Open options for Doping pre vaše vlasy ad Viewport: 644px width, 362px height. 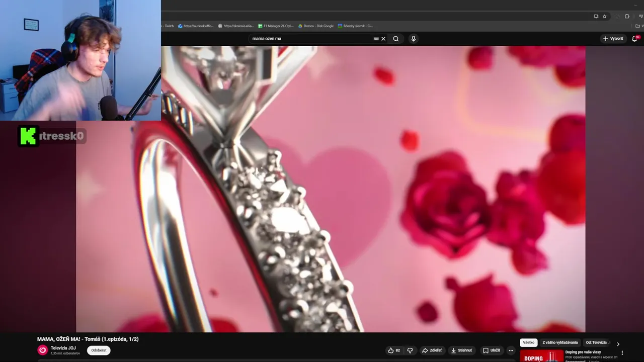tap(622, 353)
